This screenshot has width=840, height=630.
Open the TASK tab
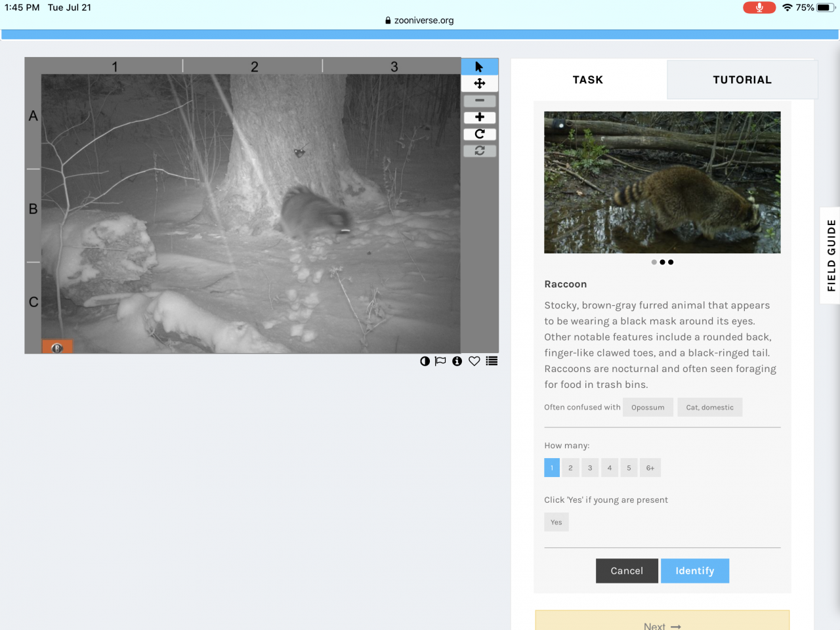tap(588, 79)
